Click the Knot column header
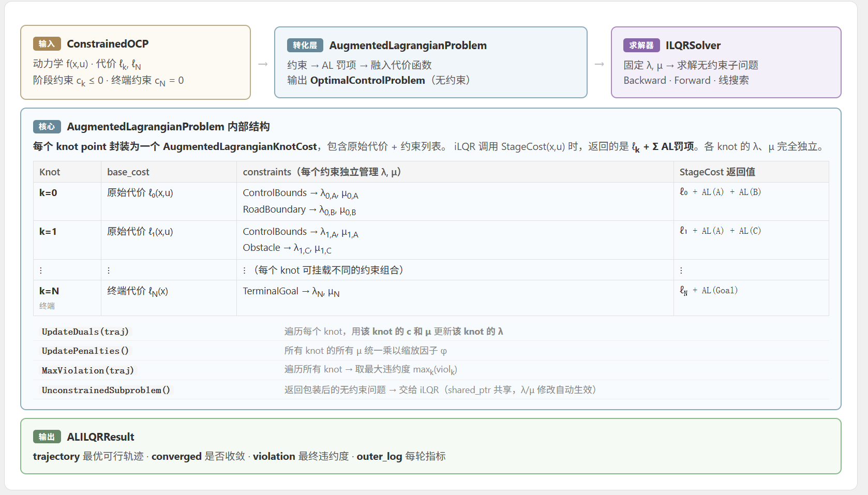The image size is (868, 495). (50, 172)
